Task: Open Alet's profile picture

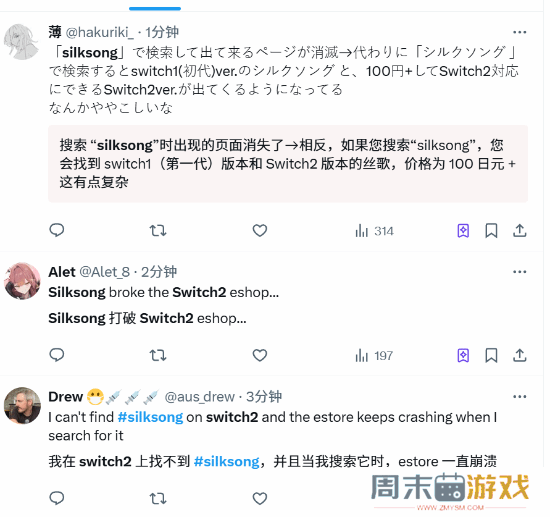Action: [22, 281]
